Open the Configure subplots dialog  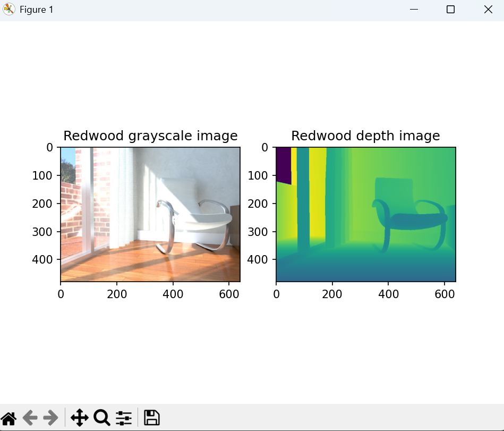[124, 418]
